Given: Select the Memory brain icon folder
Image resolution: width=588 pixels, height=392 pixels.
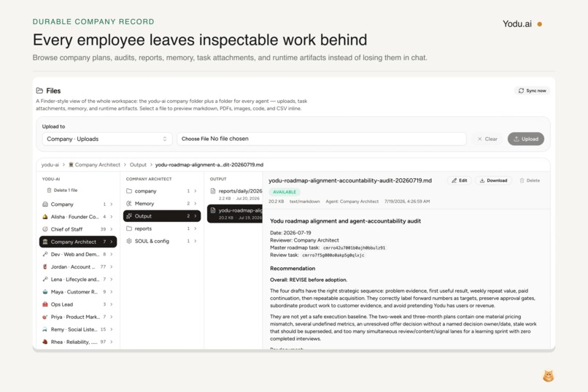Looking at the screenshot, I should [x=162, y=204].
